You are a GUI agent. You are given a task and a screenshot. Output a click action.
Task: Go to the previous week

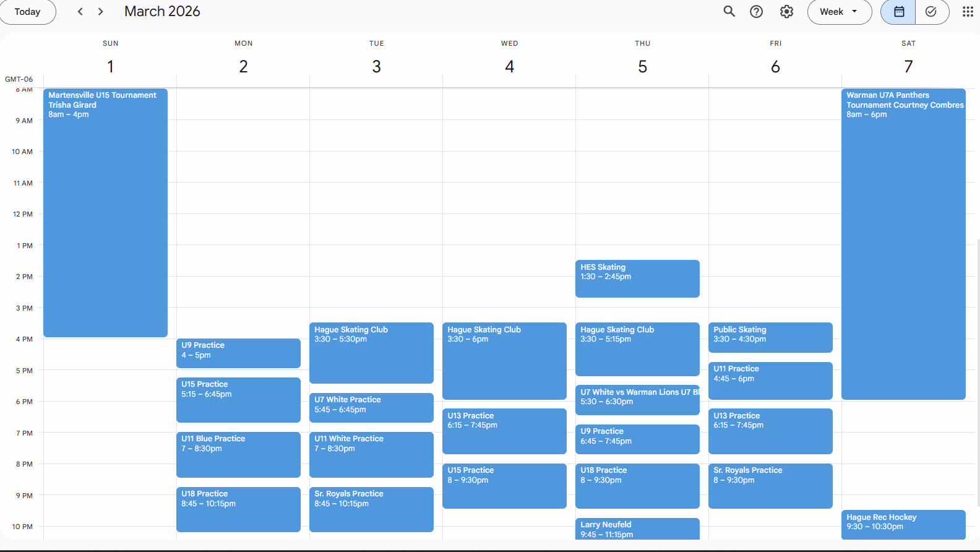click(x=80, y=12)
